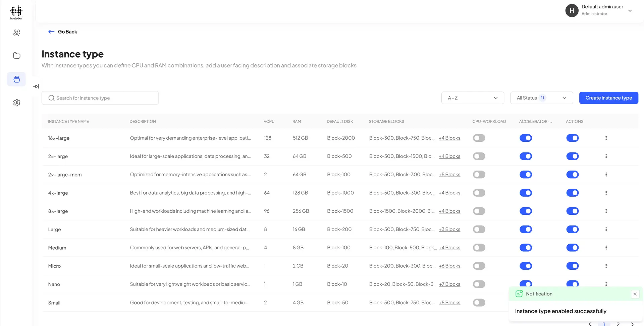Open the All Status filter dropdown
Screen dimensions: 644x326
(x=541, y=97)
